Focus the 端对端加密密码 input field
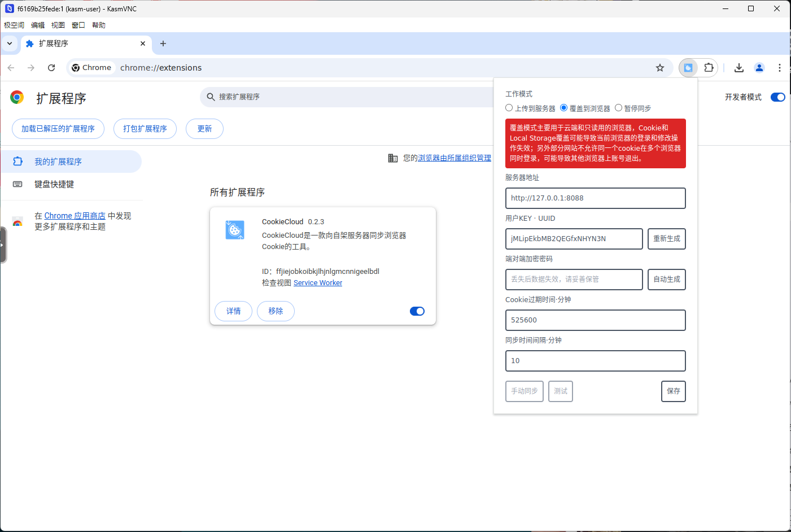The image size is (791, 532). click(574, 280)
